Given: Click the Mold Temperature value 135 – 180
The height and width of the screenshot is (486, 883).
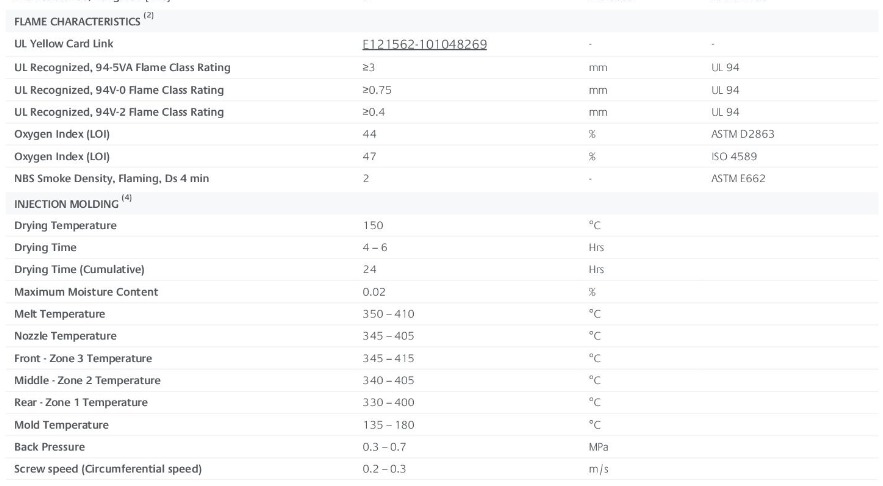Looking at the screenshot, I should [387, 425].
